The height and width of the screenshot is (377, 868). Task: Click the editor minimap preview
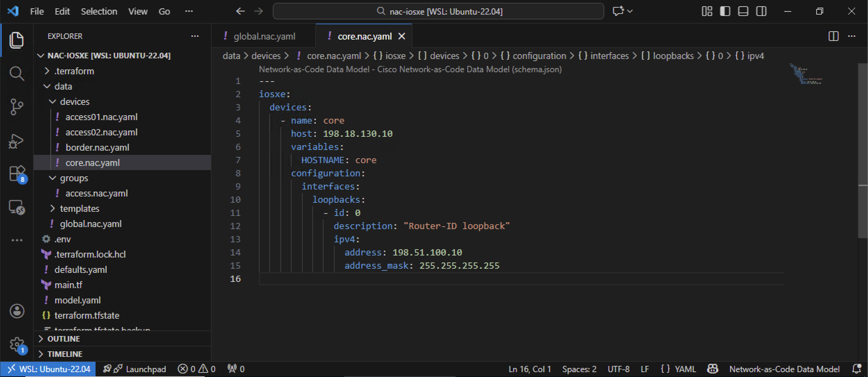806,74
